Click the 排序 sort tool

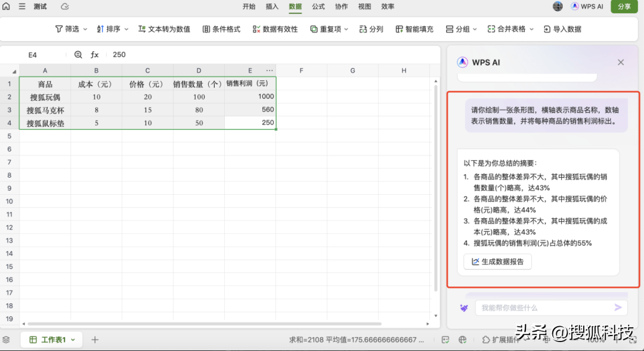point(109,29)
